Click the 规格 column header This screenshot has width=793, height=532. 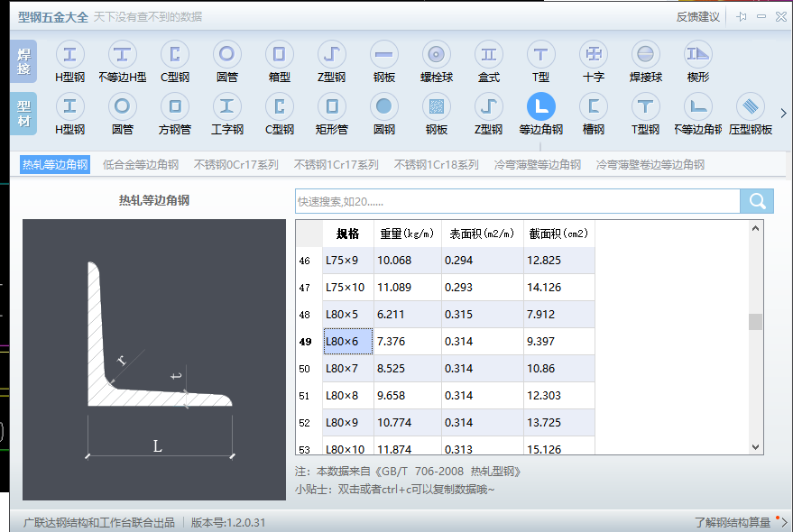click(348, 234)
